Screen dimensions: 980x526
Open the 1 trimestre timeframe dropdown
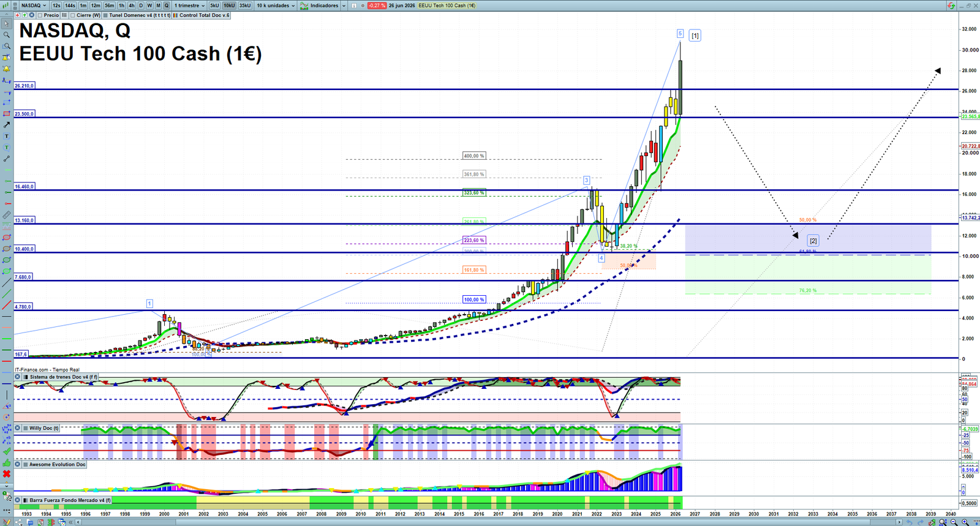(x=189, y=6)
